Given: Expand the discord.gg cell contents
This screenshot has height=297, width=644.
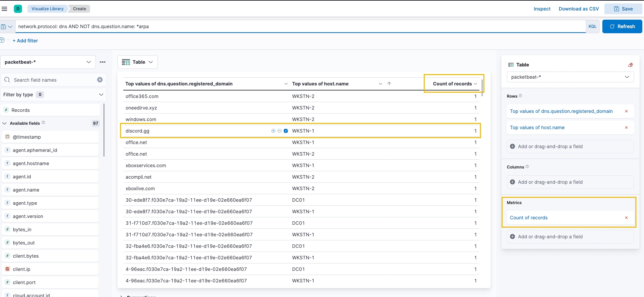Looking at the screenshot, I should (x=286, y=131).
